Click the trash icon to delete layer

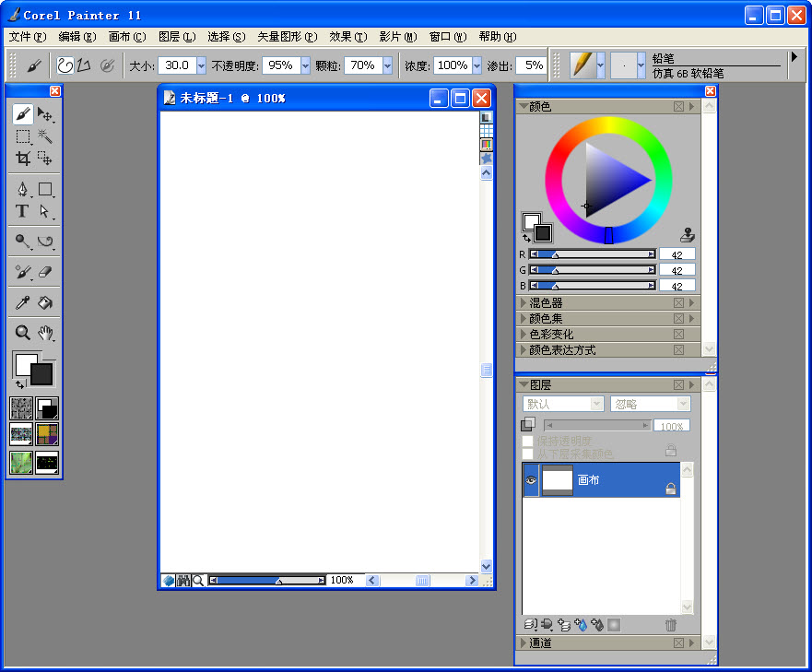point(671,625)
